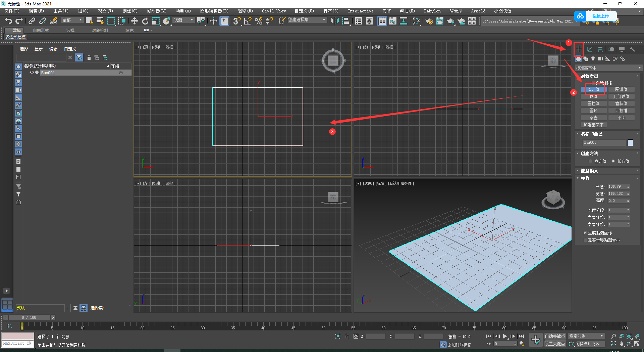Screen dimensions: 644x352
Task: Click the object color swatch beside Box001 name
Action: pyautogui.click(x=630, y=143)
